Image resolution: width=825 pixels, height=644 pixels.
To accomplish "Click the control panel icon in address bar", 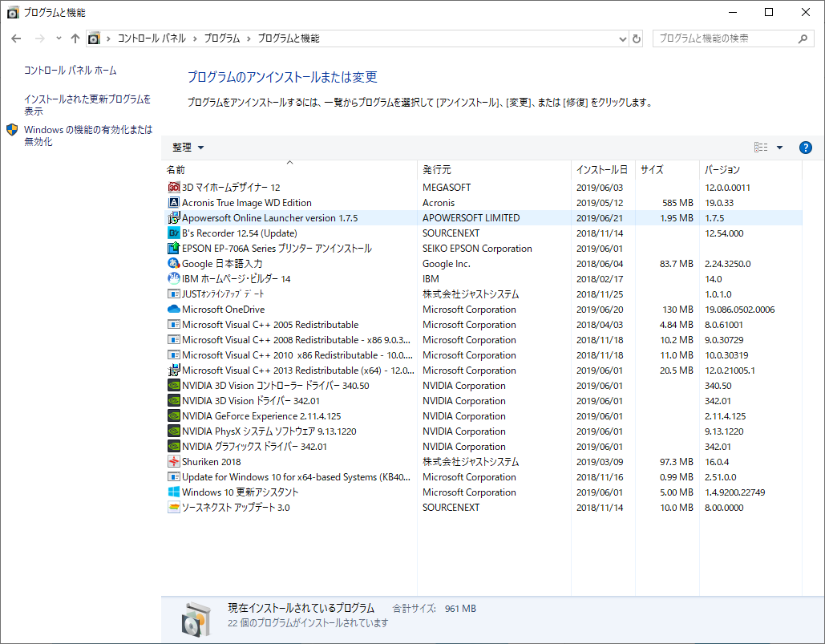I will (x=94, y=38).
